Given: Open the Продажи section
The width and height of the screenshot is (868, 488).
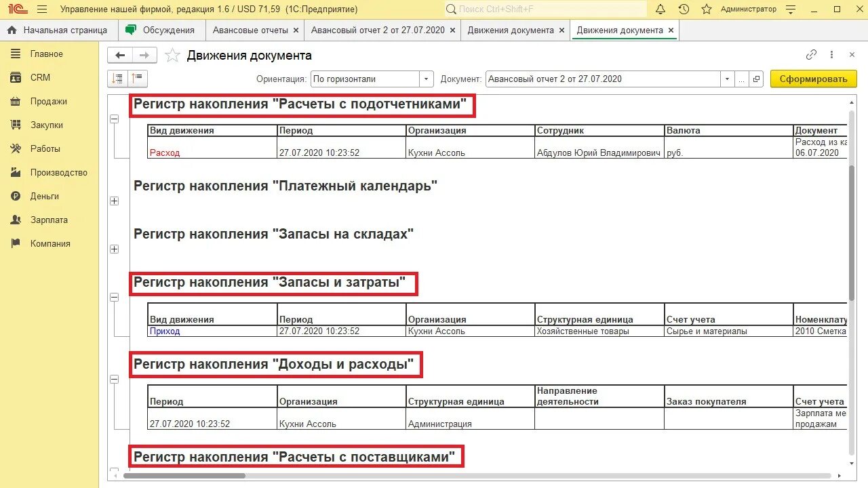Looking at the screenshot, I should click(x=48, y=101).
